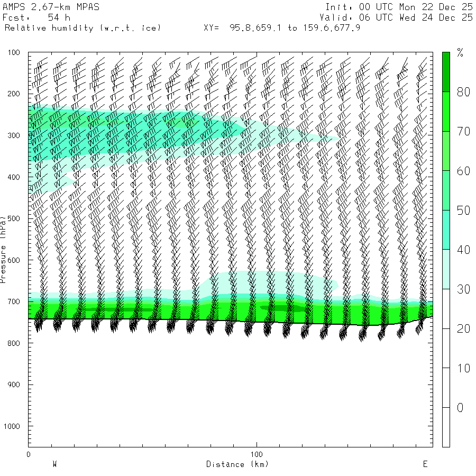
Task: Click the 500 hPa pressure axis label
Action: (14, 218)
